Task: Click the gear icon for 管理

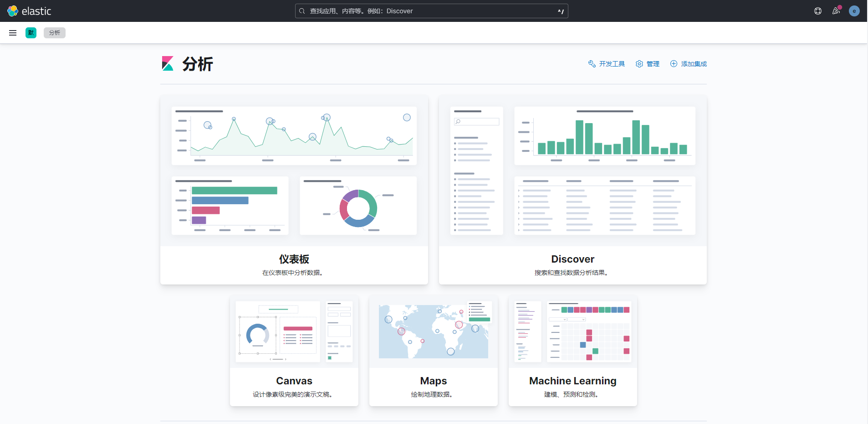Action: pos(639,64)
